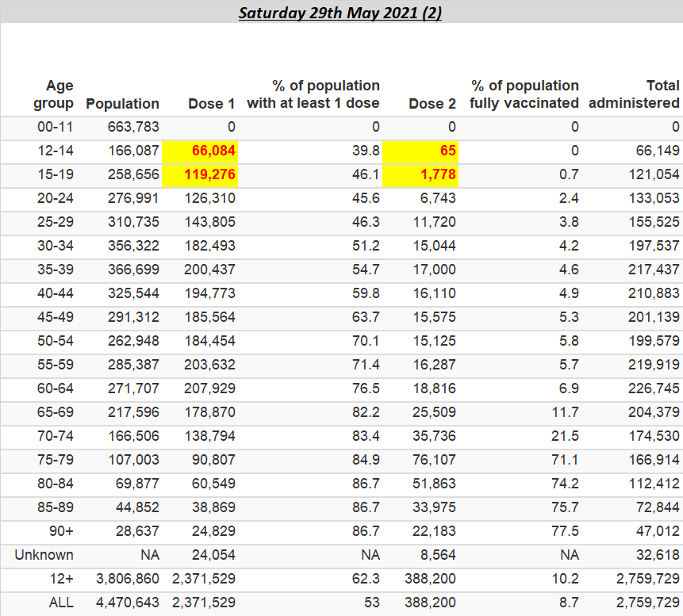Click the title 'Saturday 29th May 2021 (2)'
This screenshot has width=683, height=616.
pyautogui.click(x=340, y=13)
